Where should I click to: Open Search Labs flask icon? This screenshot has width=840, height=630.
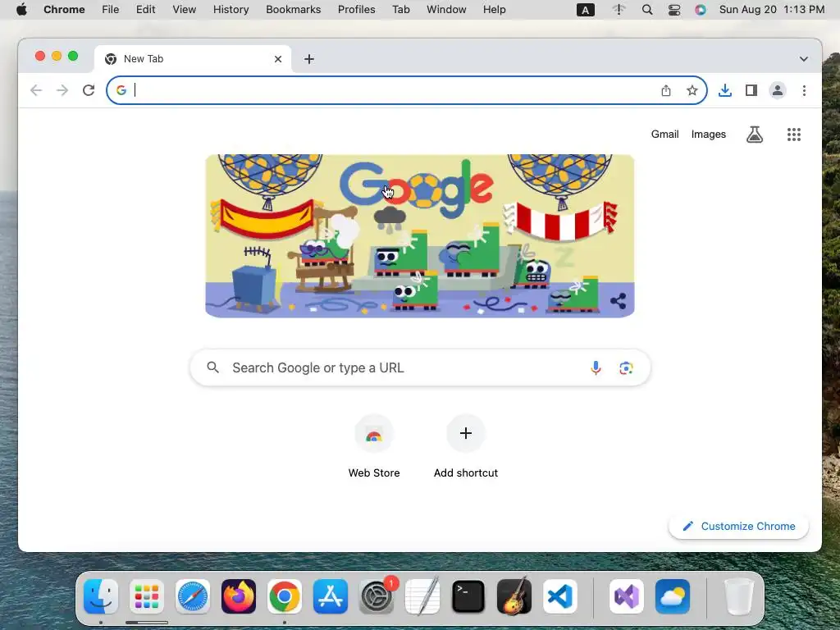pos(755,135)
